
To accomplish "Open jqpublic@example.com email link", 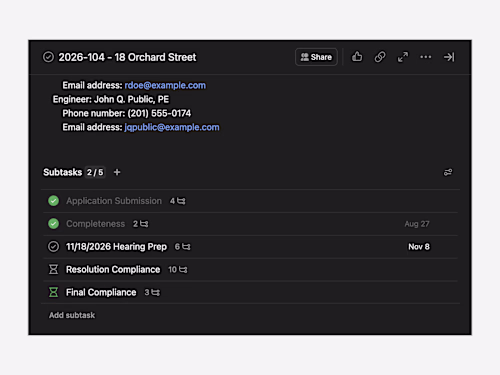I will [x=172, y=127].
